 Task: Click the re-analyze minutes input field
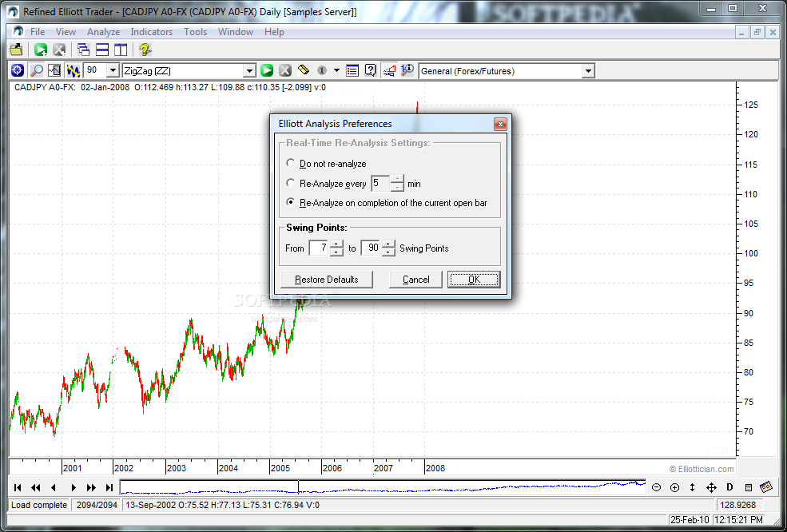tap(380, 183)
